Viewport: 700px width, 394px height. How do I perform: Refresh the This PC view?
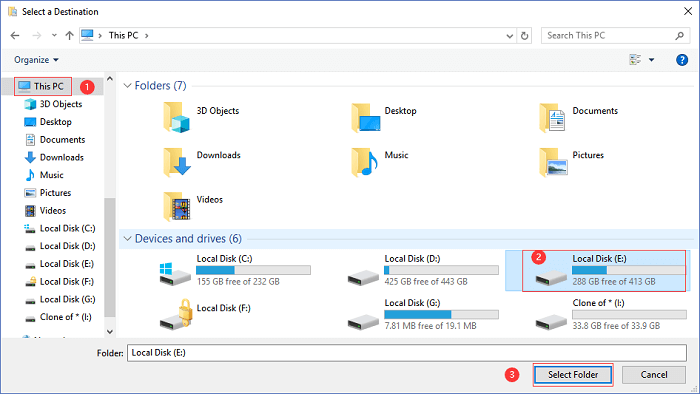[x=525, y=36]
